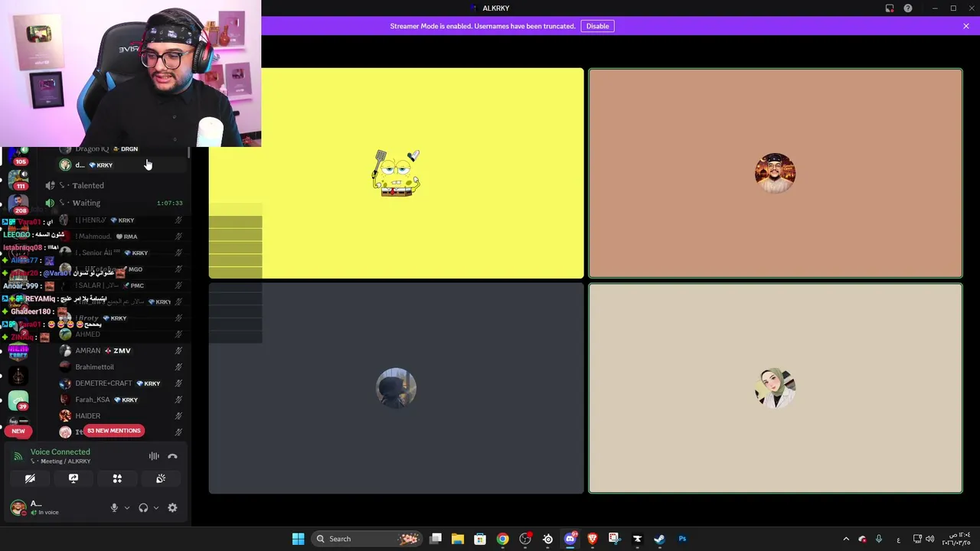This screenshot has height=551, width=980.
Task: Expand the headphone output options arrow
Action: pyautogui.click(x=156, y=507)
